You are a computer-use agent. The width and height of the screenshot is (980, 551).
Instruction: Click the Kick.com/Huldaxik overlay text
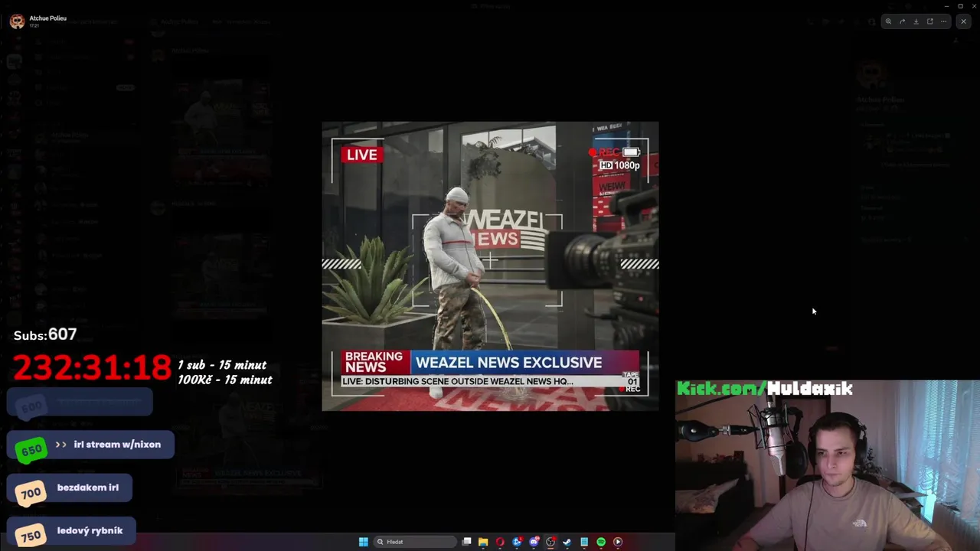tap(764, 389)
